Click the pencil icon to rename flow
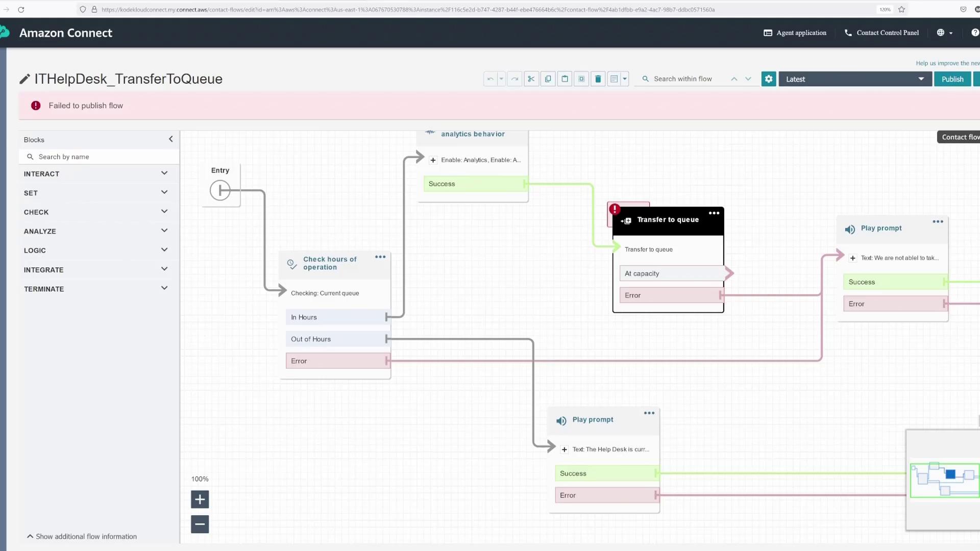Viewport: 980px width, 551px height. point(24,79)
